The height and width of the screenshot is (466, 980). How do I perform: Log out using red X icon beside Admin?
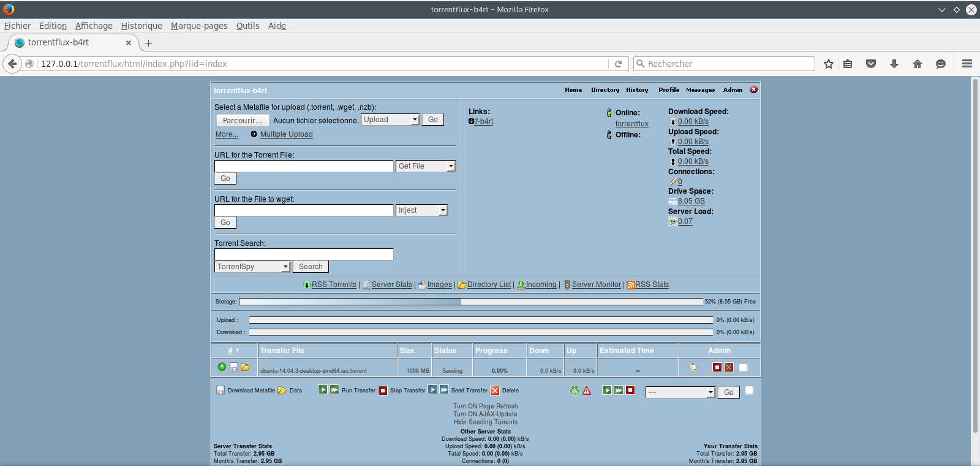tap(754, 90)
